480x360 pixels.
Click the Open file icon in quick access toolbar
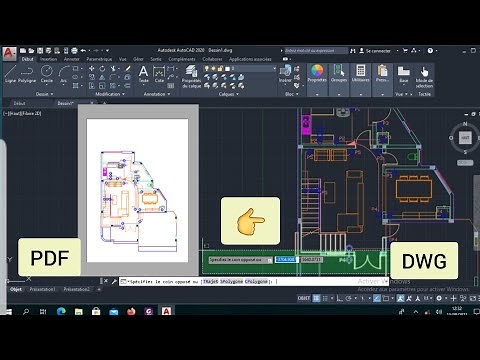tap(31, 51)
